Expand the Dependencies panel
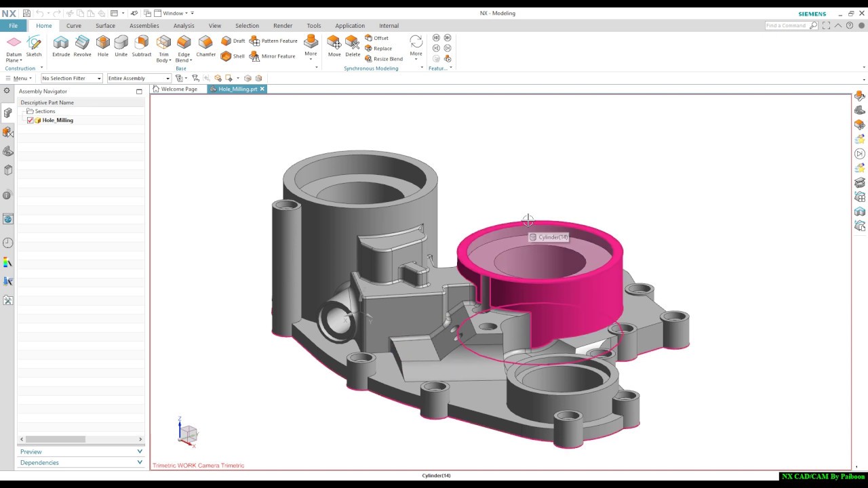Screen dimensions: 868x488 point(81,462)
